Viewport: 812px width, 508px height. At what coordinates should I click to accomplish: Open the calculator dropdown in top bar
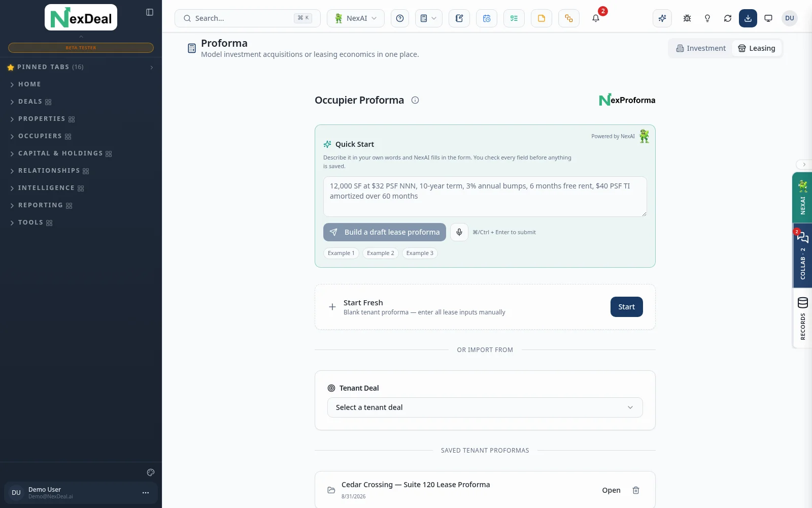[429, 18]
